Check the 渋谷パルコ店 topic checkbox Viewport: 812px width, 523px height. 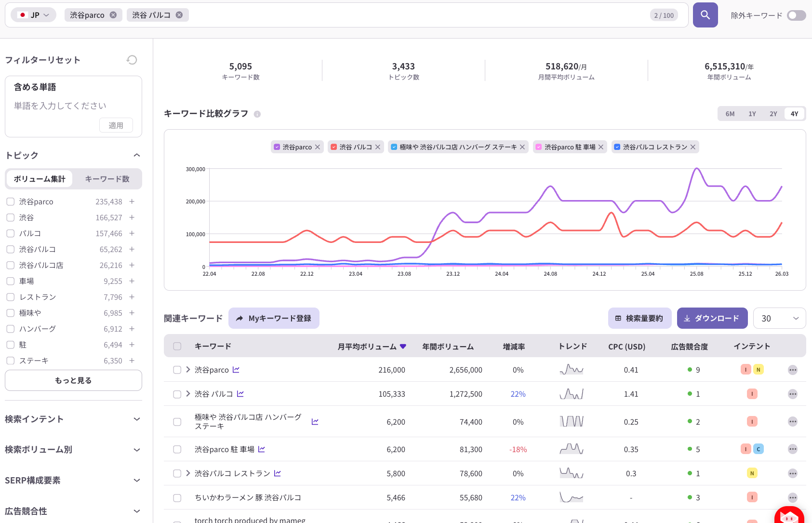point(10,265)
